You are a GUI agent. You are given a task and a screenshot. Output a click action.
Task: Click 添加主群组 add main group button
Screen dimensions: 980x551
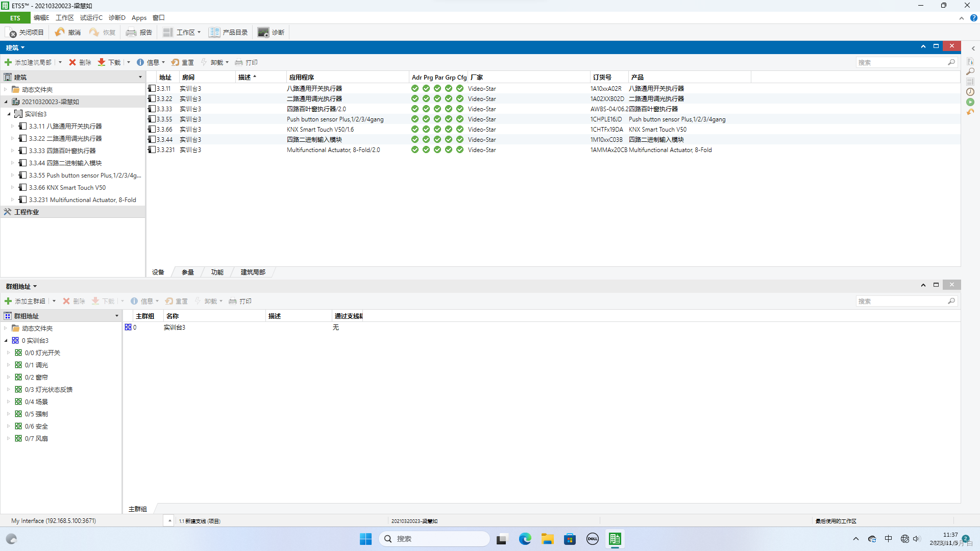click(25, 301)
